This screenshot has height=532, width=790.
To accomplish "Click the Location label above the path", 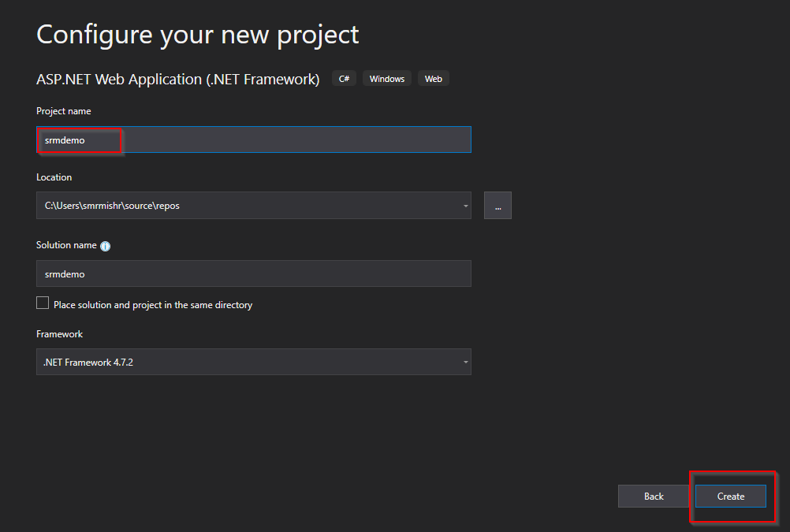I will tap(54, 177).
